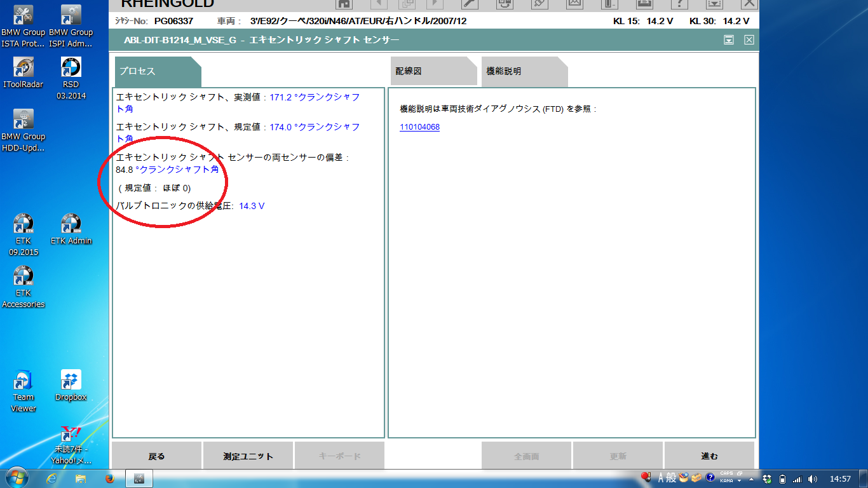Viewport: 868px width, 488px height.
Task: Collapse the test plan panel header arrow
Action: pos(729,40)
